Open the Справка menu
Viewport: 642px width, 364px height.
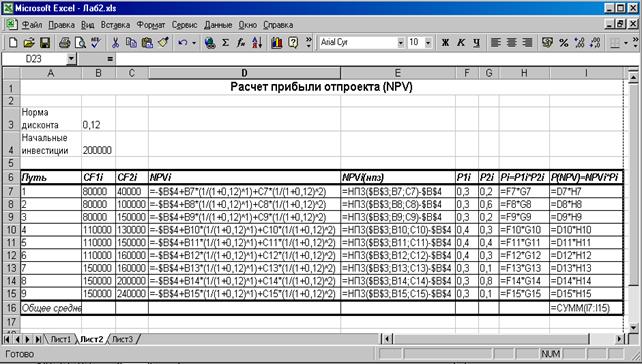click(278, 25)
